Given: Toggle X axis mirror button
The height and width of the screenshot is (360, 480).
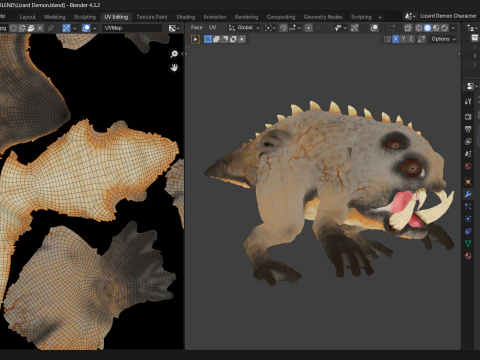Looking at the screenshot, I should pos(395,39).
